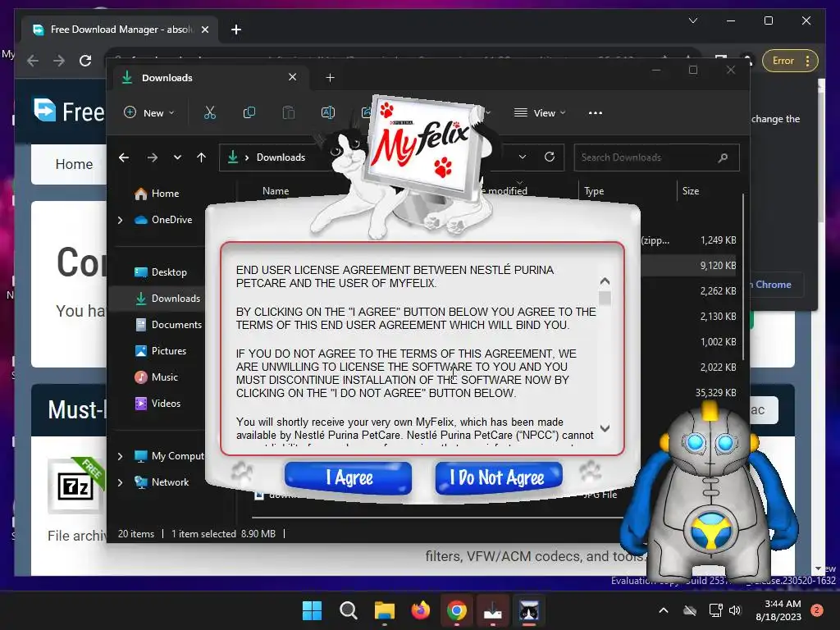Image resolution: width=840 pixels, height=630 pixels.
Task: Close the Downloads tab in Explorer
Action: pos(293,77)
